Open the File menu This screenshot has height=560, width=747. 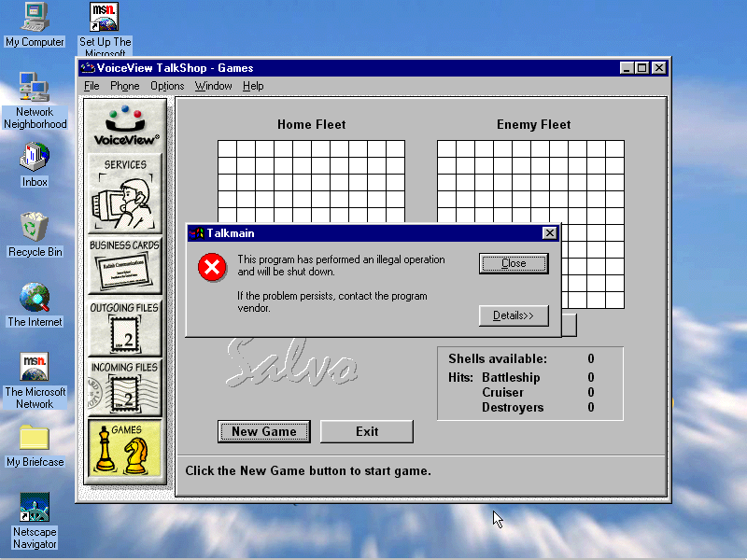coord(92,86)
